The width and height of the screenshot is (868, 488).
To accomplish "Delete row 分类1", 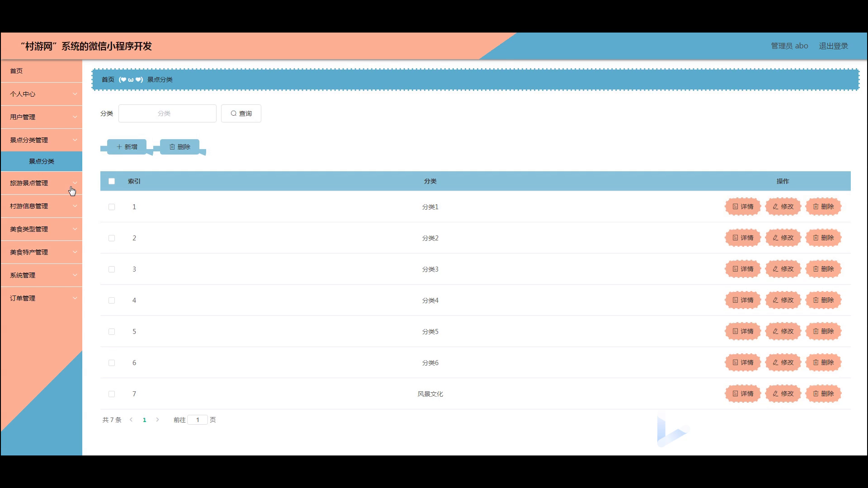I will (x=823, y=206).
